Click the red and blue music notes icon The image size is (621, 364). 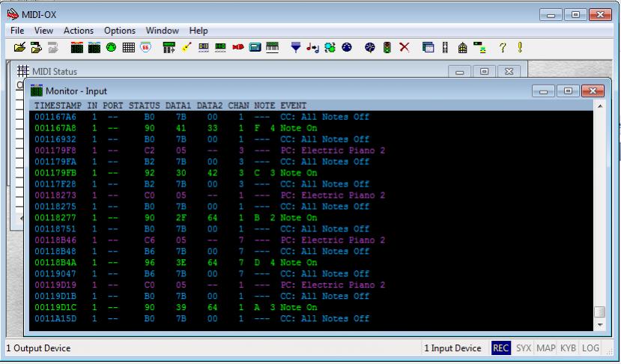312,48
